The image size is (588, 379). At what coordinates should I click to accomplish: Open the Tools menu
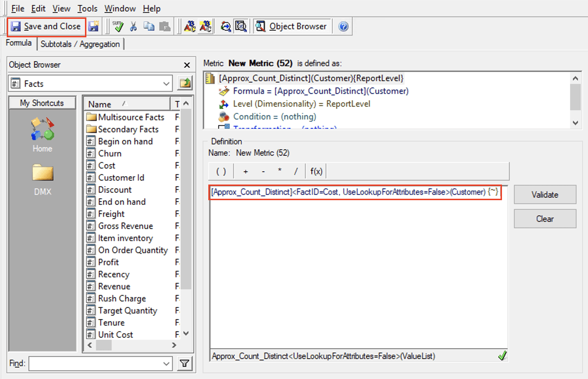(87, 9)
